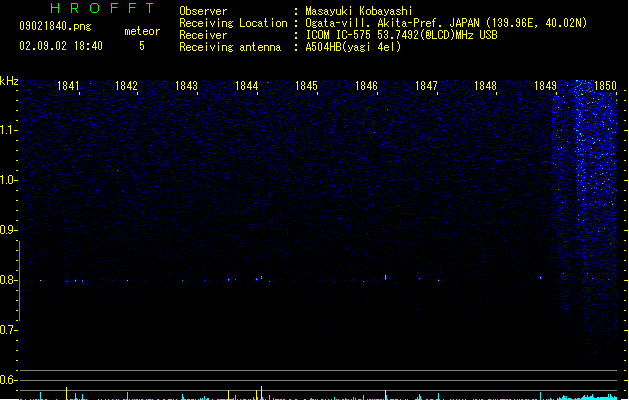The height and width of the screenshot is (400, 629).
Task: Click the meteor count value 5
Action: (142, 46)
